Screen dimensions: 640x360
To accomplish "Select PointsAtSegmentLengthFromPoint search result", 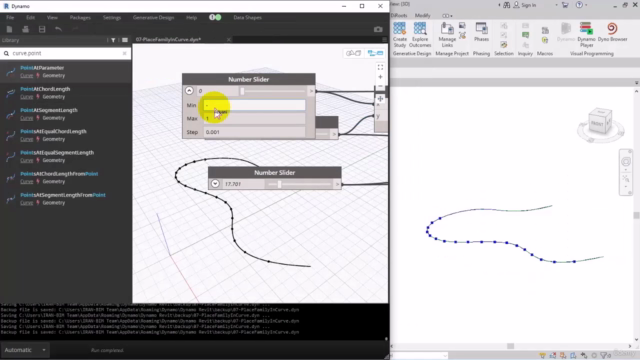I will click(x=65, y=199).
